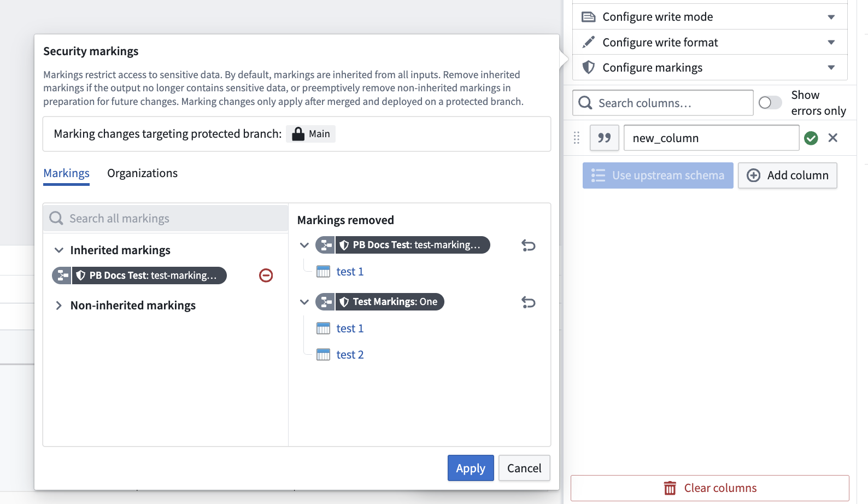Expand the Configure markings dropdown
The width and height of the screenshot is (868, 504).
click(831, 68)
